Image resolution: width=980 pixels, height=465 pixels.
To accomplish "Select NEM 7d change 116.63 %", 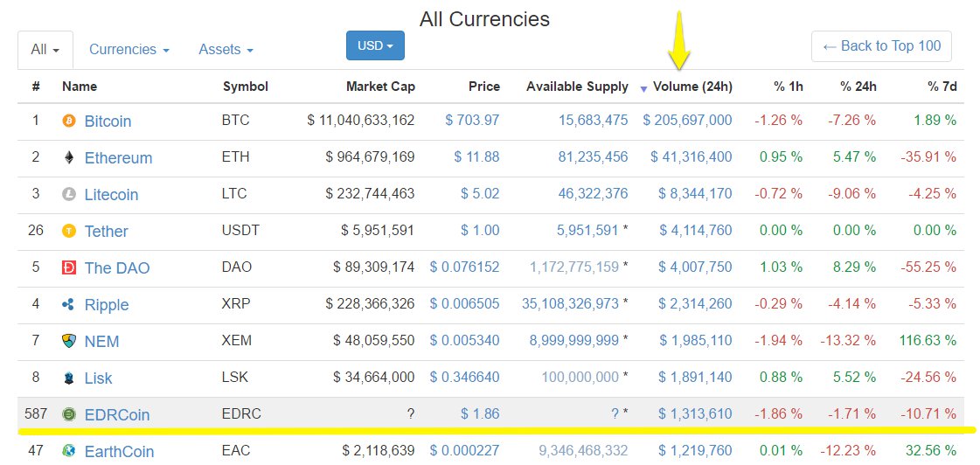I will pyautogui.click(x=928, y=341).
